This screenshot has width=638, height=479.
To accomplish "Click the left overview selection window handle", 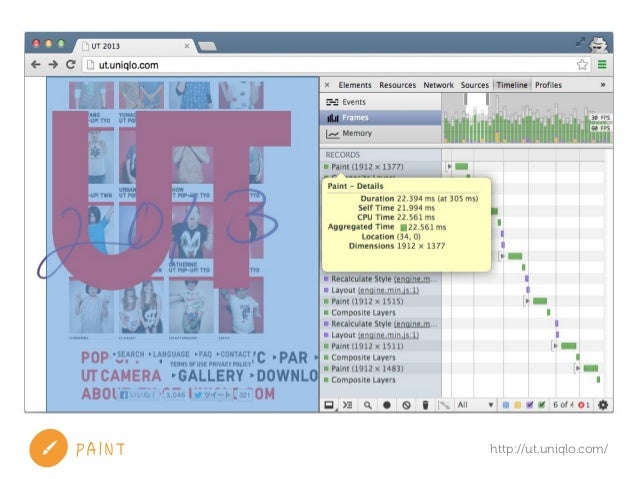I will pyautogui.click(x=465, y=99).
